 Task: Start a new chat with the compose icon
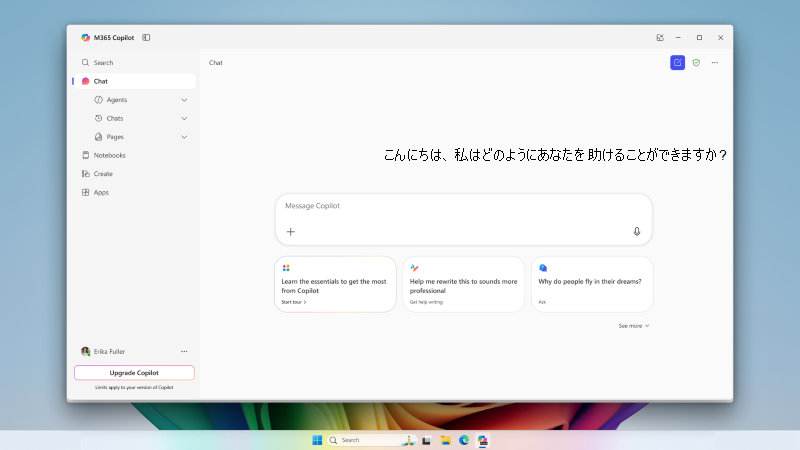click(x=678, y=63)
